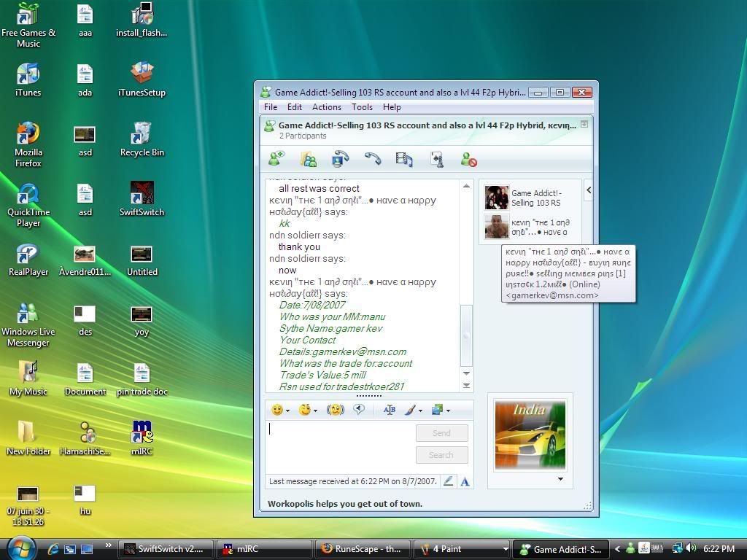The width and height of the screenshot is (747, 560).
Task: Click the chat scrollbar up arrow
Action: pyautogui.click(x=466, y=186)
